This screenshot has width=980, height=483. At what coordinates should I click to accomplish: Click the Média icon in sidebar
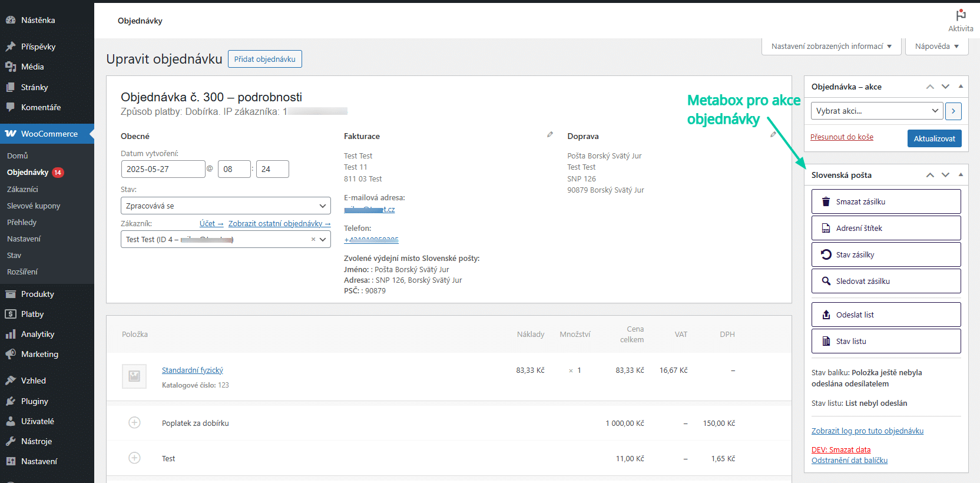tap(11, 67)
